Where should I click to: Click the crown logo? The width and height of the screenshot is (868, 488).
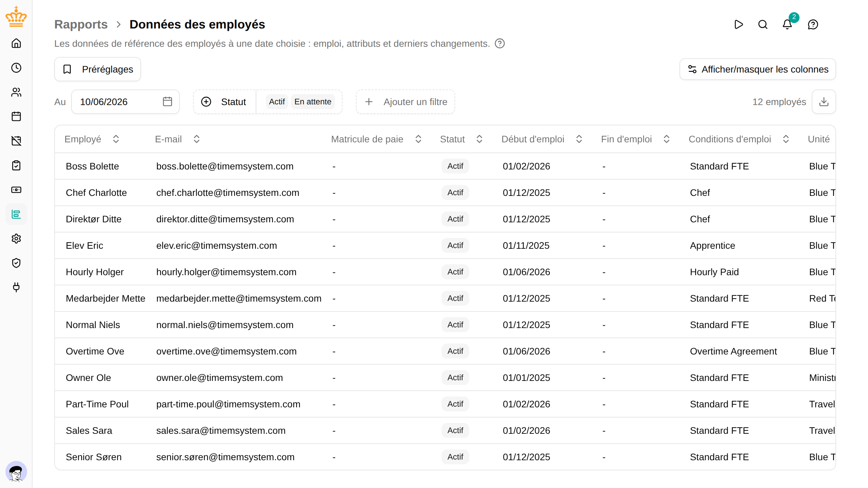point(16,16)
